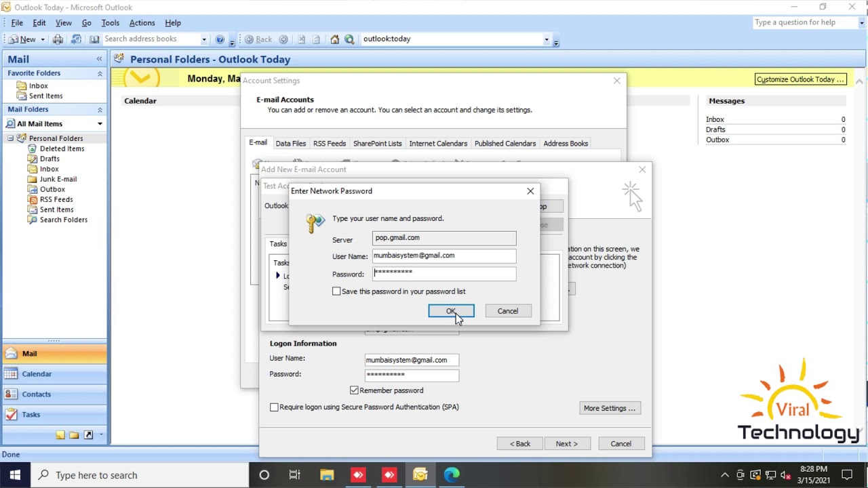The height and width of the screenshot is (488, 868).
Task: Collapse the Favorite Folders section
Action: click(100, 73)
